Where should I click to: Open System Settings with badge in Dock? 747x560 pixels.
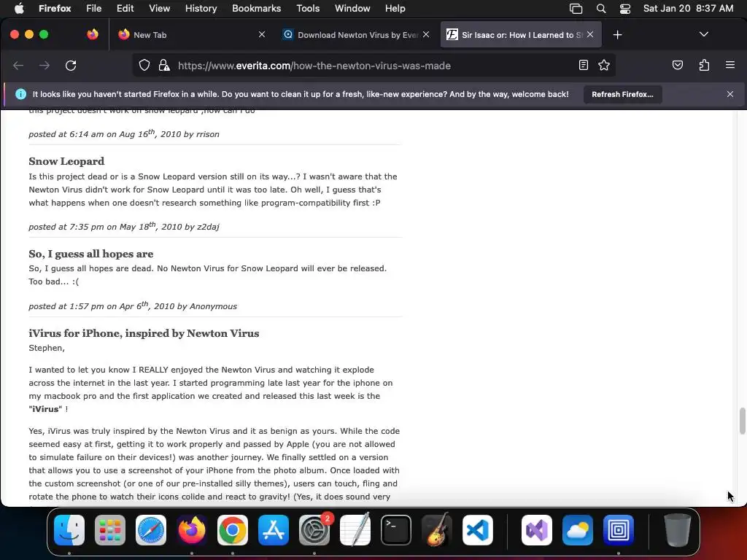[314, 530]
